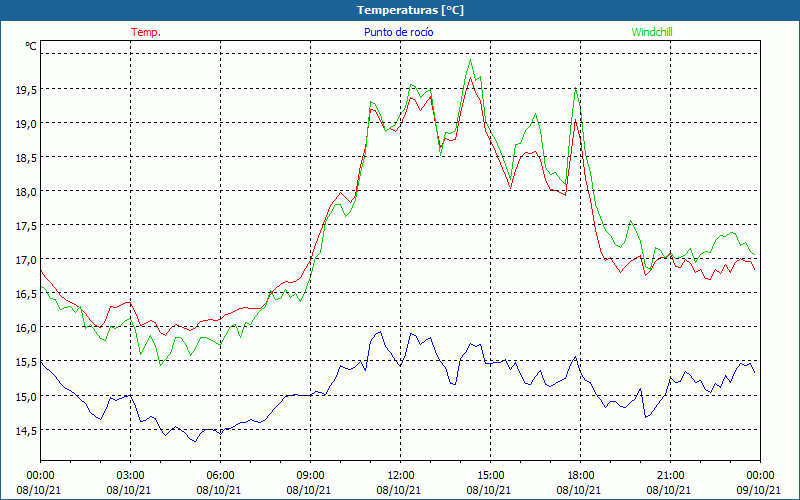Click the 18,0 y-axis value
Viewport: 800px width, 500px height.
26,192
